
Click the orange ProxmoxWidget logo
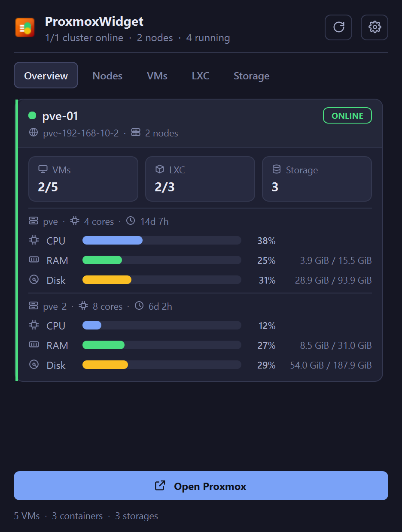pos(24,27)
